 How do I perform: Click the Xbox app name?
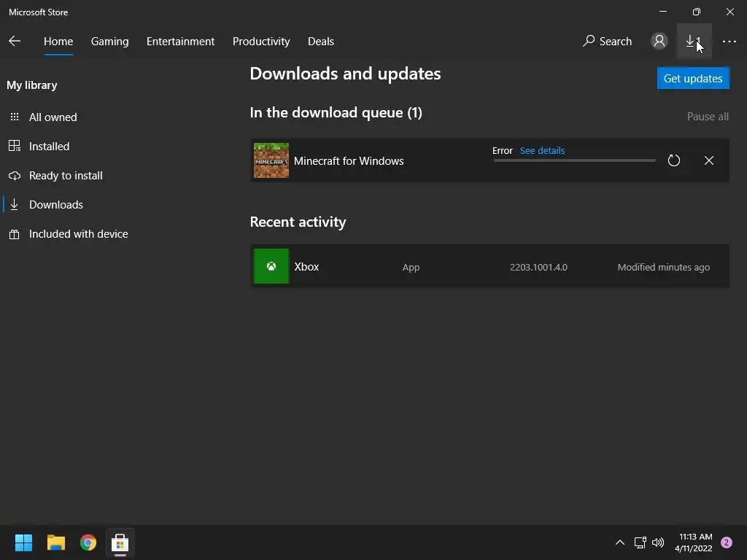tap(306, 267)
